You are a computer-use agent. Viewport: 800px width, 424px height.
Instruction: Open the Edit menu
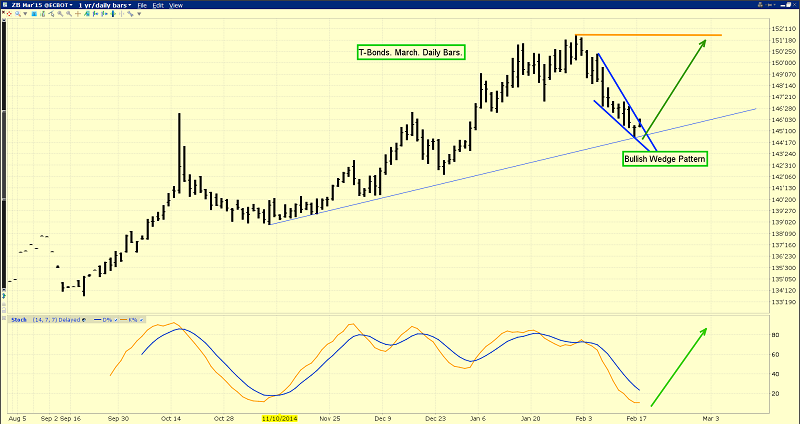point(158,5)
